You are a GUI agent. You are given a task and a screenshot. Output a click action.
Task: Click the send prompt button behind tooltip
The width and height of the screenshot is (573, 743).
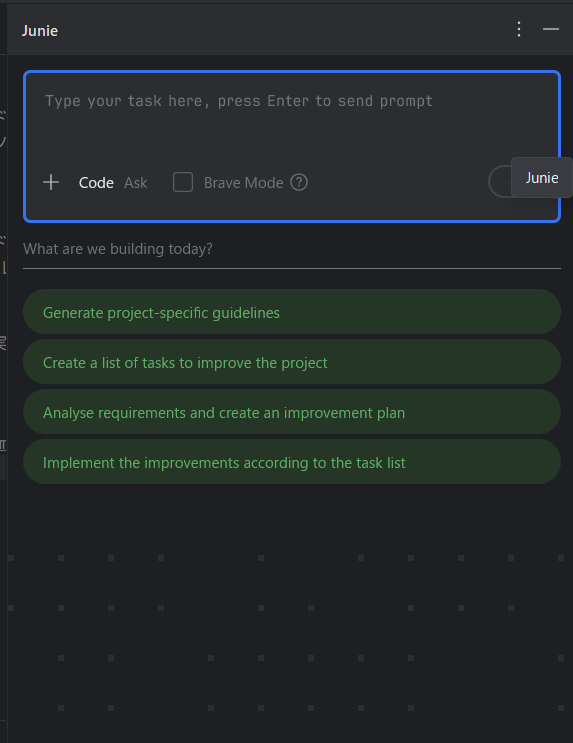coord(499,181)
